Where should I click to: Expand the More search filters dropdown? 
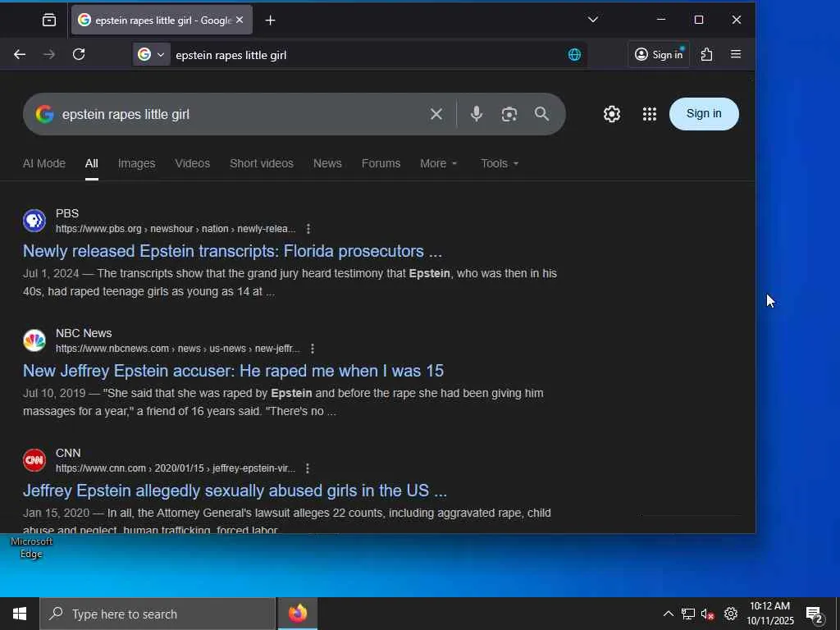438,163
